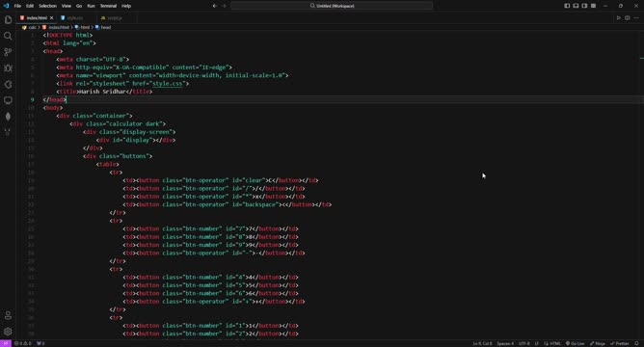Click the remote window indicator in status bar

click(6, 343)
